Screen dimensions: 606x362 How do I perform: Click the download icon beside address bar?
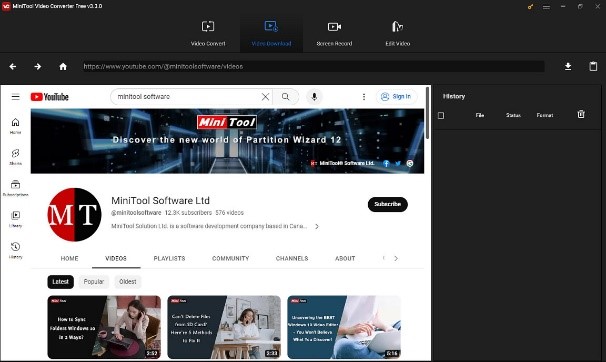[568, 66]
